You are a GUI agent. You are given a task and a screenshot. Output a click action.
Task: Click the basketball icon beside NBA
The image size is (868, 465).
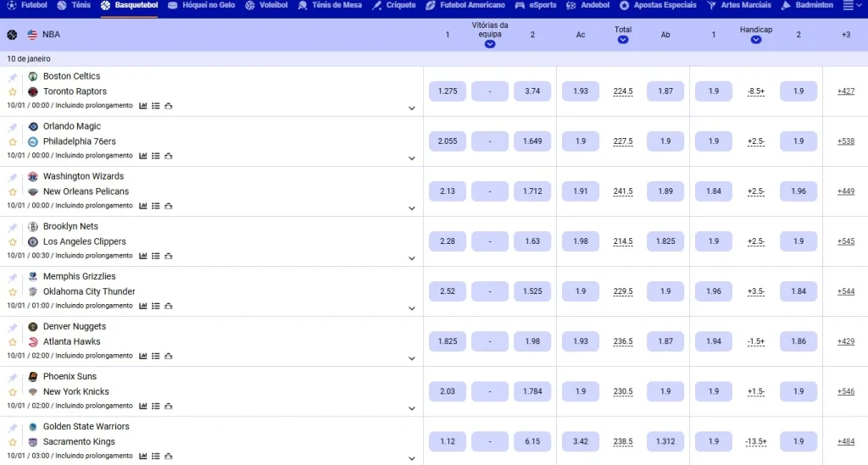[12, 35]
